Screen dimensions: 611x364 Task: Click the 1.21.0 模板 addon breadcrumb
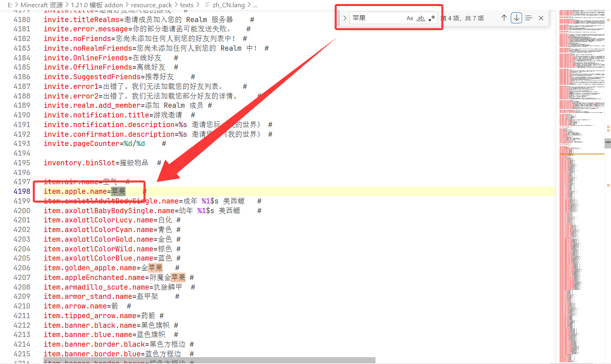click(97, 5)
